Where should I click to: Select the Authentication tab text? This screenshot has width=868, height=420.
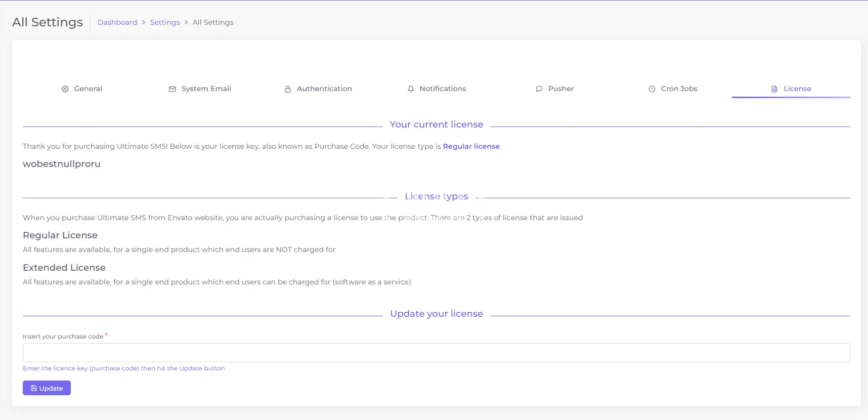coord(324,89)
